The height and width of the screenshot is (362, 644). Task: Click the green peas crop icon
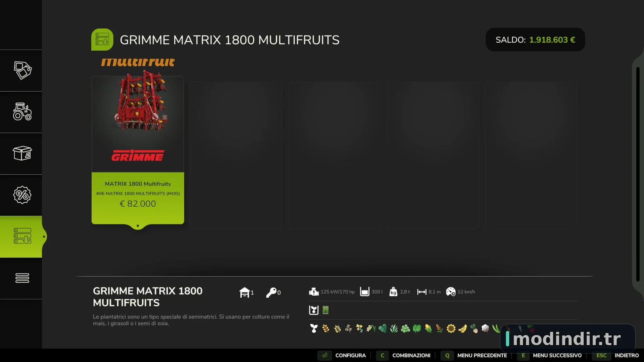[x=405, y=329]
